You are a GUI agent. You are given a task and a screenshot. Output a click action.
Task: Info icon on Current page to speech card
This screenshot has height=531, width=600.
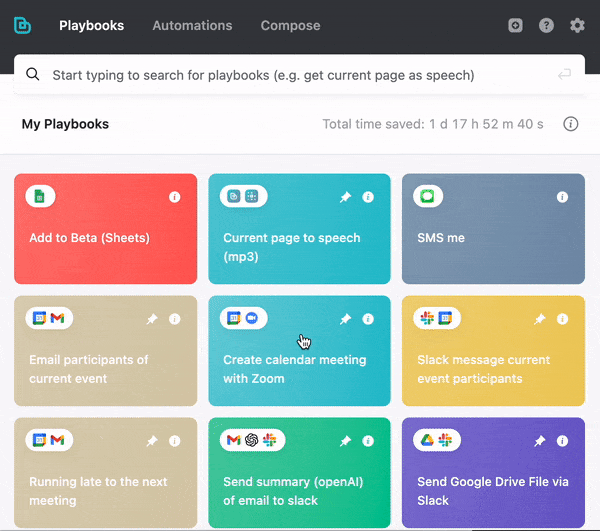click(368, 197)
